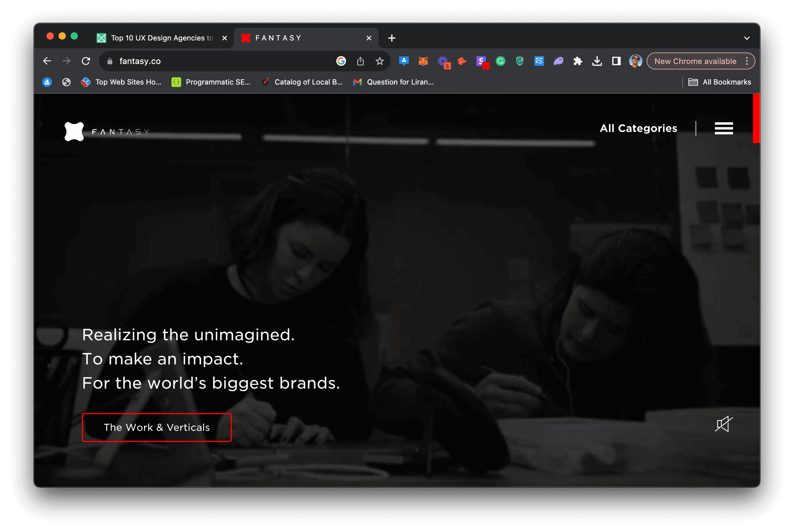Viewport: 794px width, 532px height.
Task: Click the green shield extension icon
Action: [x=520, y=61]
